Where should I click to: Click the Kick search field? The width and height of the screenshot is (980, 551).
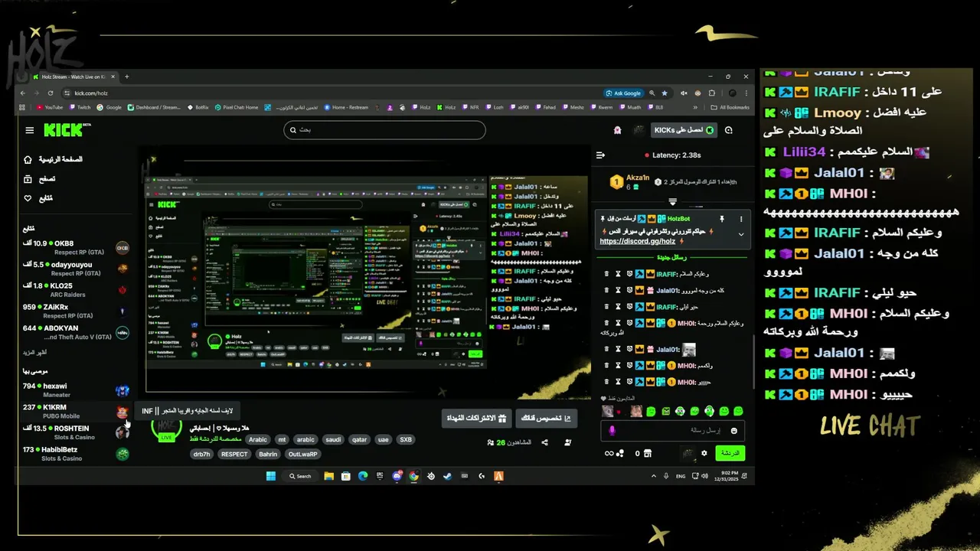(384, 130)
